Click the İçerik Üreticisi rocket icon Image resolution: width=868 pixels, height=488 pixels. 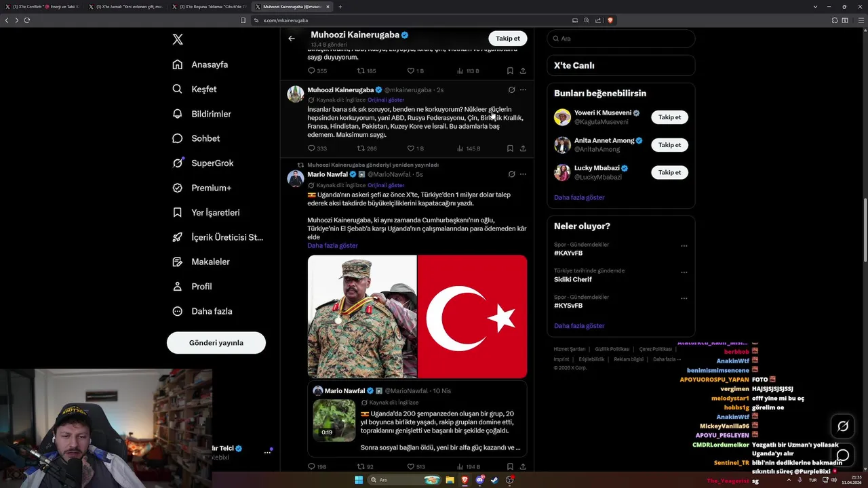178,237
